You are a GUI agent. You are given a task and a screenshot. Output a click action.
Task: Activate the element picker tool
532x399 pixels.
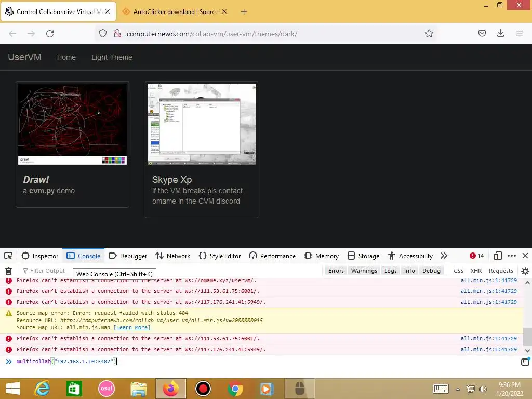8,256
